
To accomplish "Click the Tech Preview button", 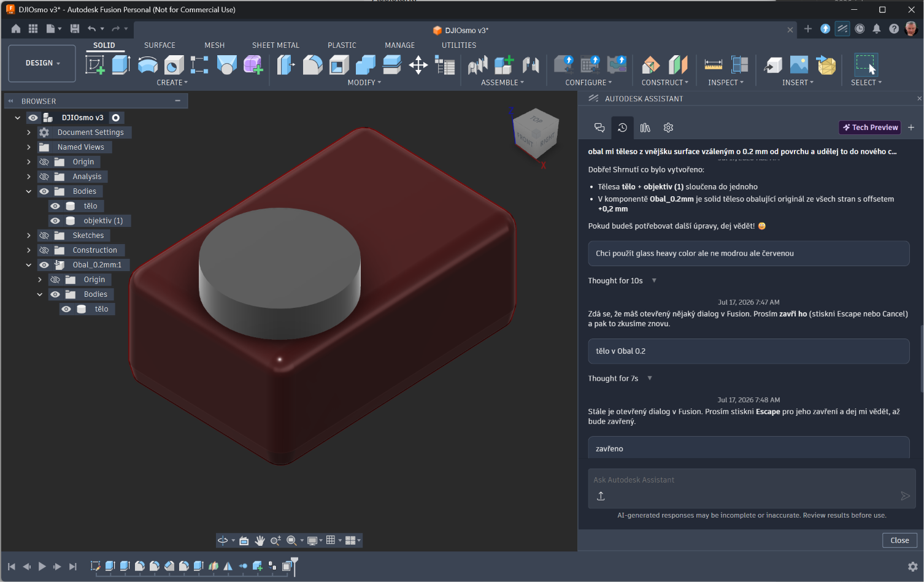I will click(870, 128).
